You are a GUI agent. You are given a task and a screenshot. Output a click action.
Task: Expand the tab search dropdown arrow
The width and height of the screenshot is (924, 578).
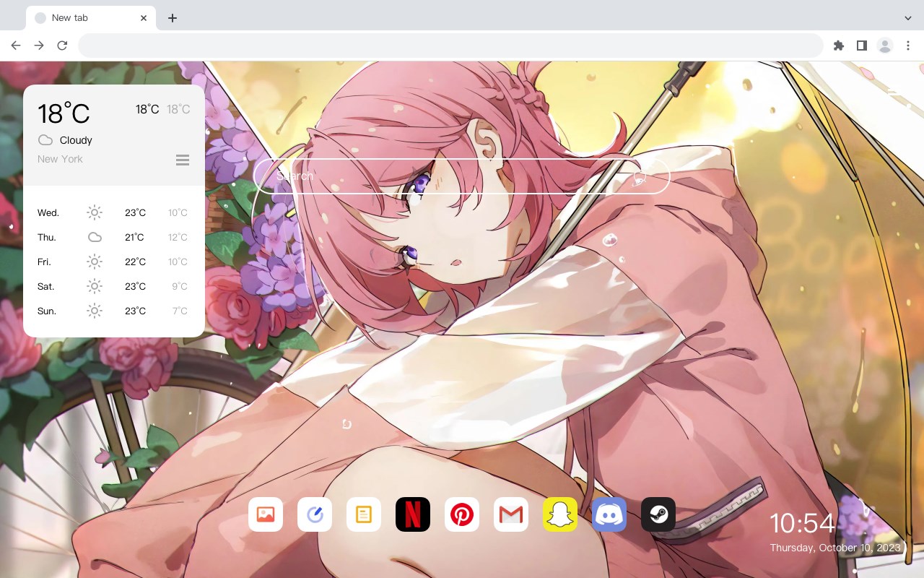point(908,18)
